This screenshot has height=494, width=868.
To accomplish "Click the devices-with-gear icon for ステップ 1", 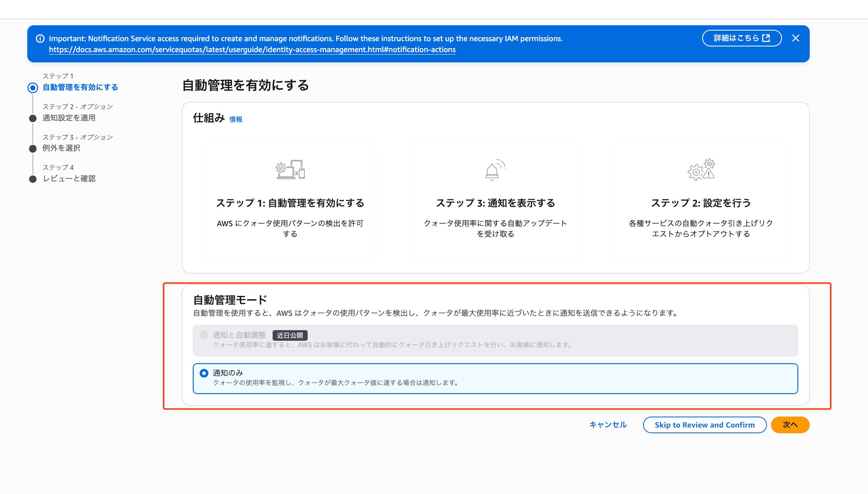I will (290, 170).
